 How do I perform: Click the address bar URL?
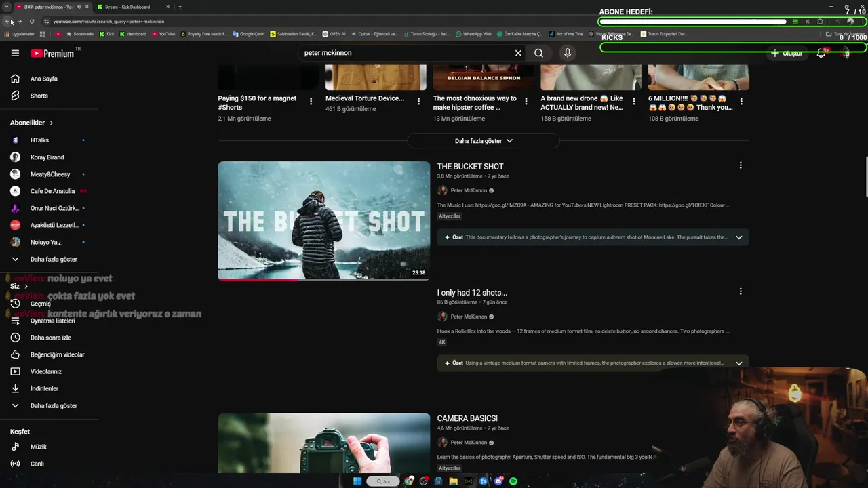click(108, 21)
